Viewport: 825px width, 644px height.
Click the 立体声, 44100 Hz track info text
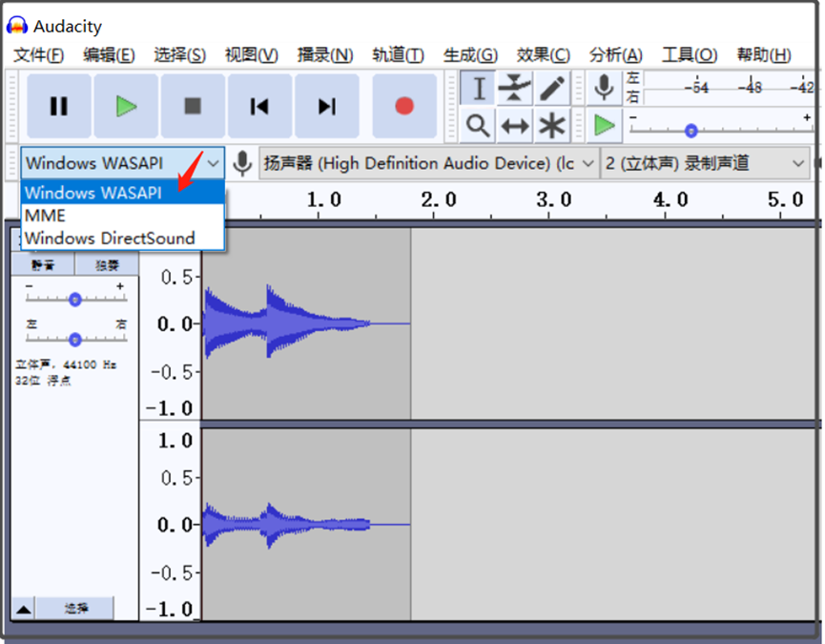[x=67, y=364]
